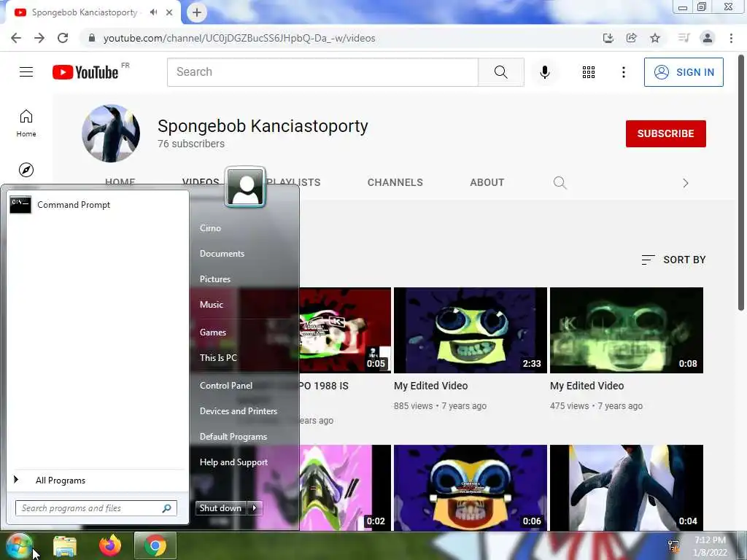Show more channel tabs with right chevron
This screenshot has width=747, height=560.
tap(685, 183)
